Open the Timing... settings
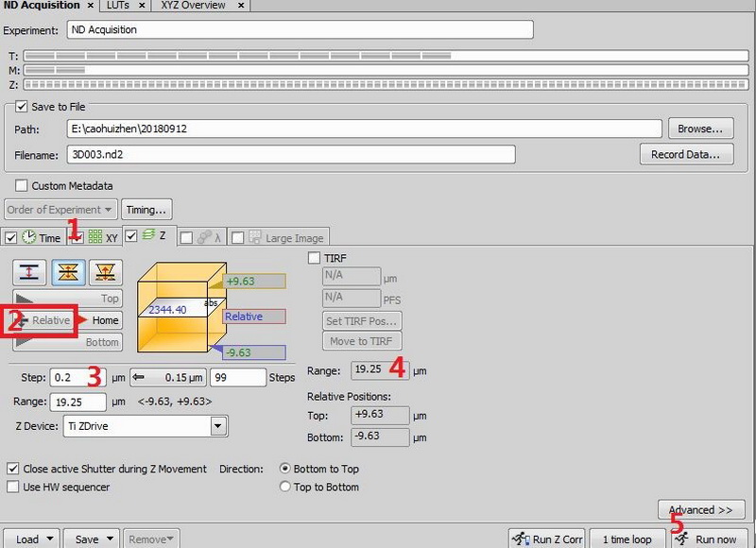 click(x=146, y=210)
